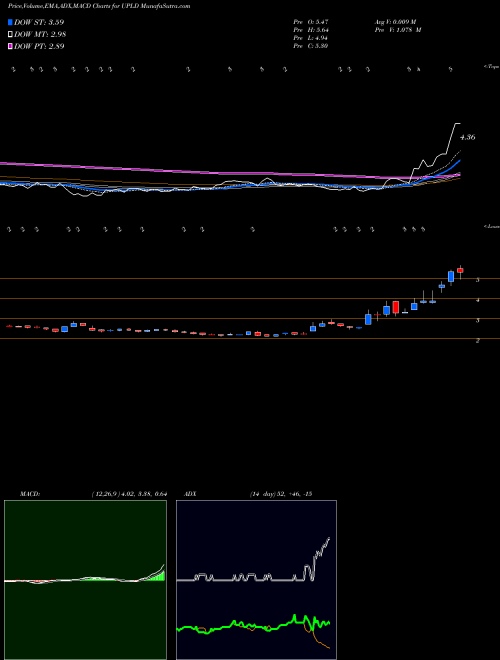Click the 'ADX' panel heading
The width and height of the screenshot is (500, 660).
tap(190, 494)
